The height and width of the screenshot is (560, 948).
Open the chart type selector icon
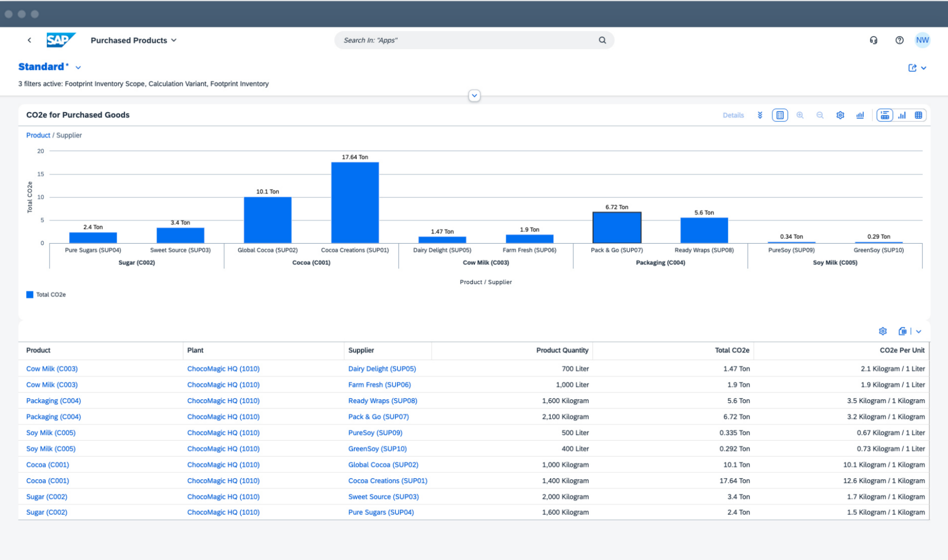coord(860,115)
